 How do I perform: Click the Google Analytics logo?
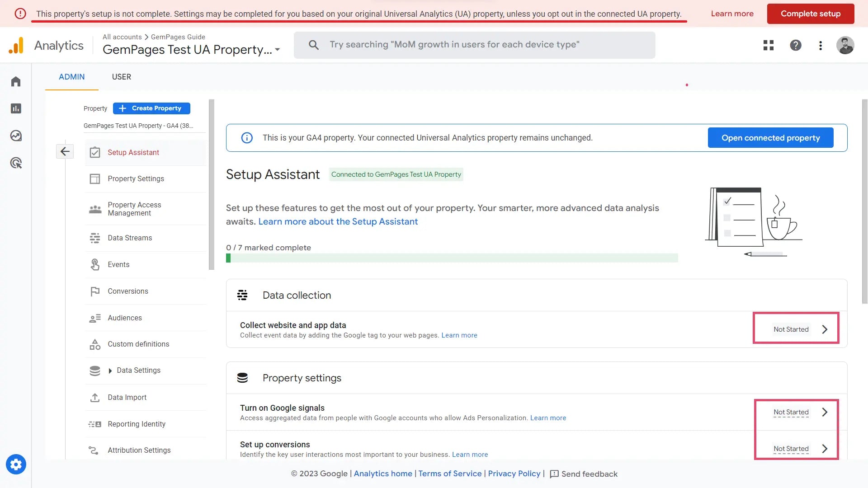point(16,45)
